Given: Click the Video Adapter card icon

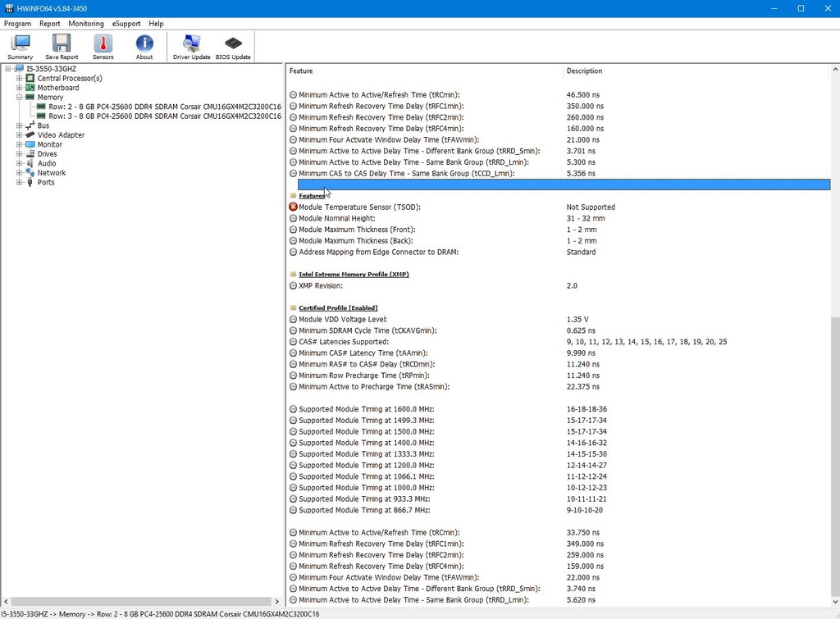Looking at the screenshot, I should [x=30, y=135].
